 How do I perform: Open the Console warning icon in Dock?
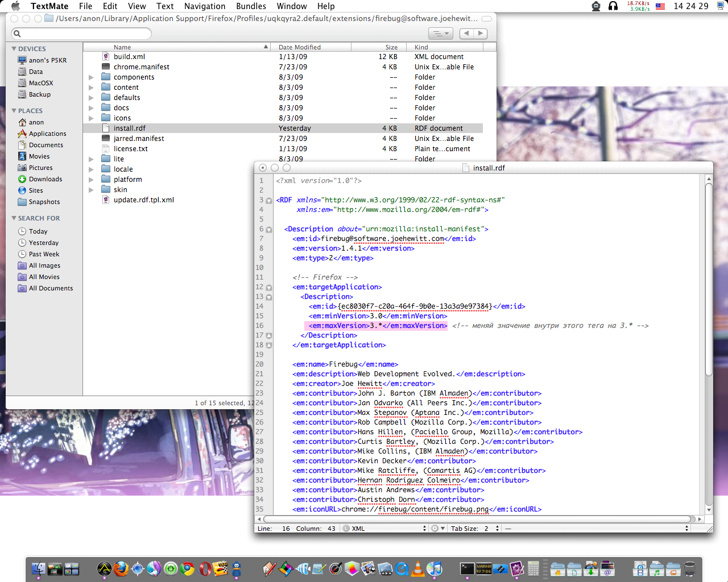tap(484, 569)
